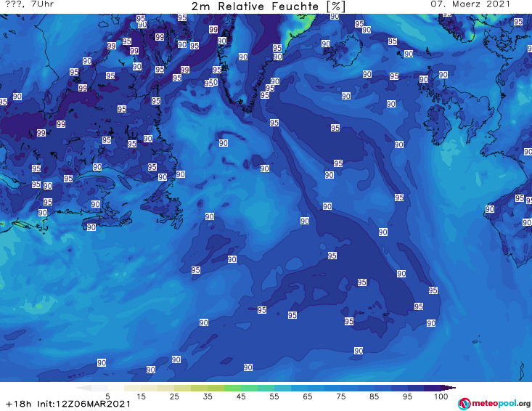Click the "Init:12Z06MAR2021" model run text
Image resolution: width=532 pixels, height=411 pixels.
point(83,404)
